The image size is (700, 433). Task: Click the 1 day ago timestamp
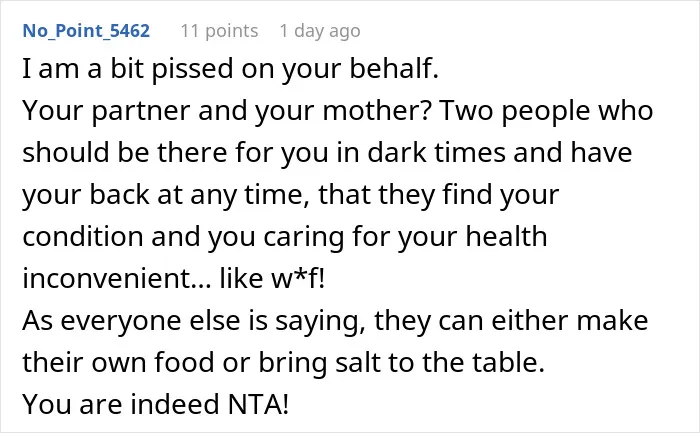[320, 31]
